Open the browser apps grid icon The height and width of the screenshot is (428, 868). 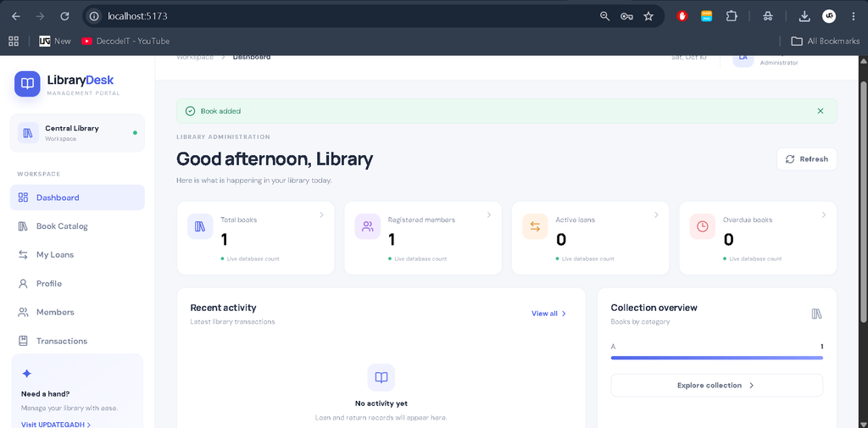coord(14,41)
